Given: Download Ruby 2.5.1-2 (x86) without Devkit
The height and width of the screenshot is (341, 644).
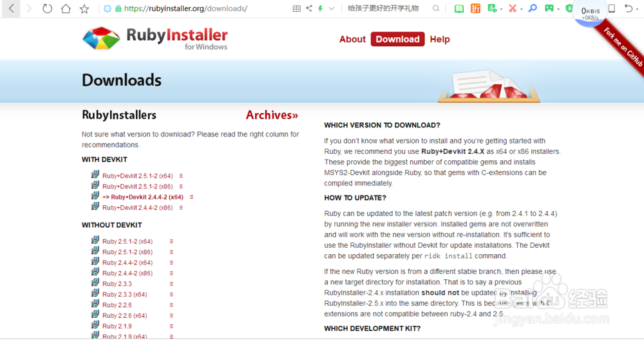Looking at the screenshot, I should (128, 252).
